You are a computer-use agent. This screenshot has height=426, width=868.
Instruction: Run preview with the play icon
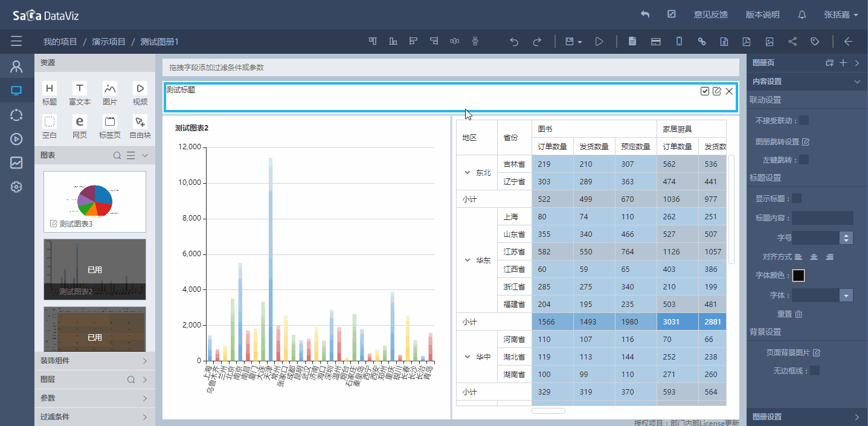[x=599, y=42]
